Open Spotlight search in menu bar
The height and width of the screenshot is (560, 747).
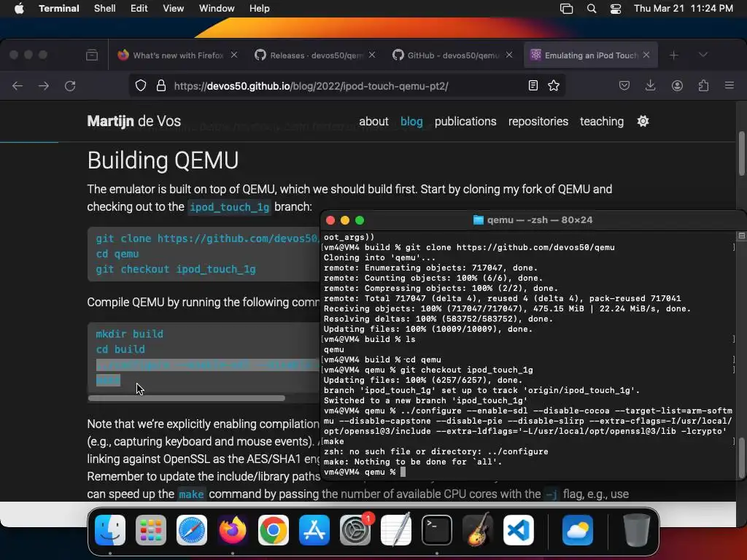pos(591,9)
